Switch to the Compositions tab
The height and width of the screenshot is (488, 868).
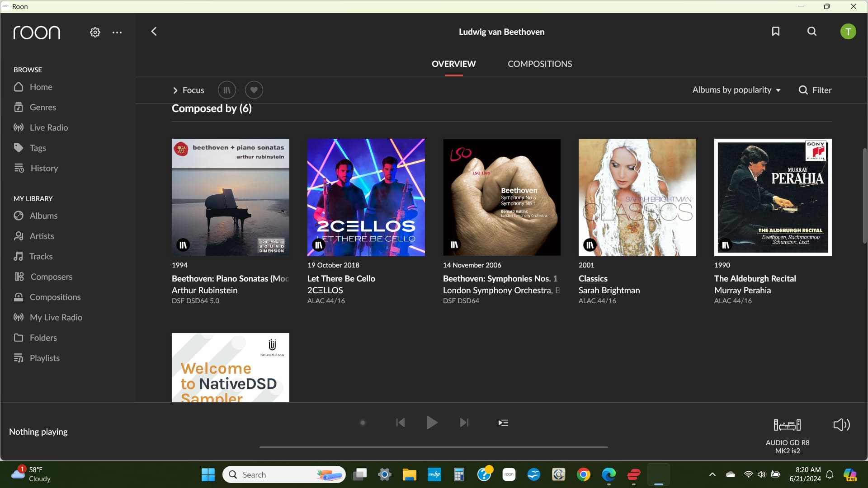[540, 64]
